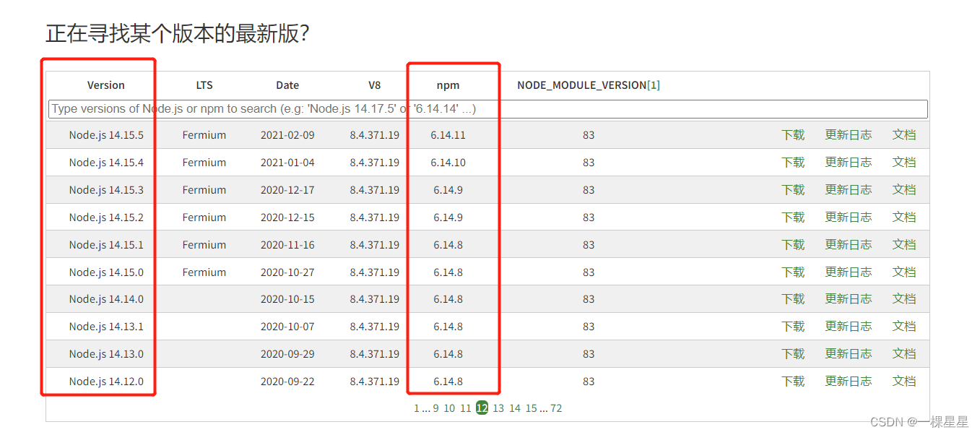
Task: Select the Node.js 14.14.0 version cell
Action: pos(106,299)
